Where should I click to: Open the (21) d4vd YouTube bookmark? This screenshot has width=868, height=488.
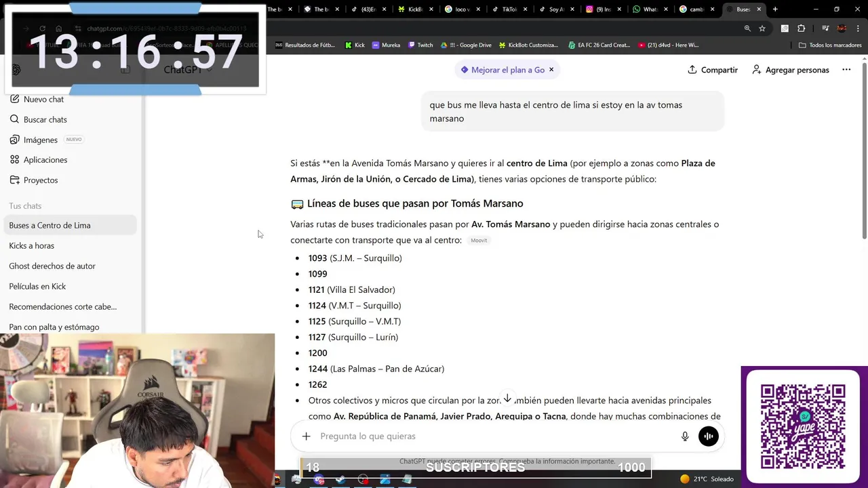coord(669,45)
